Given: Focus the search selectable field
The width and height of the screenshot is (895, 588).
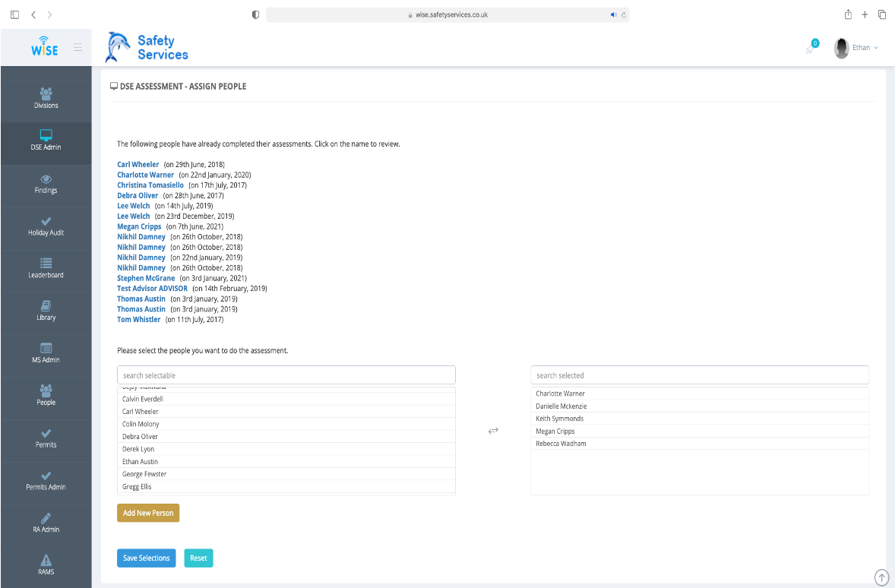Looking at the screenshot, I should (x=286, y=375).
